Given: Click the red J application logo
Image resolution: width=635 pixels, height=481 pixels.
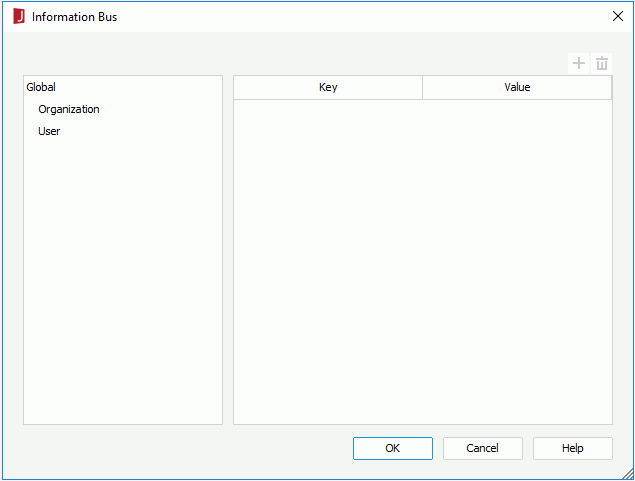Looking at the screenshot, I should click(19, 17).
